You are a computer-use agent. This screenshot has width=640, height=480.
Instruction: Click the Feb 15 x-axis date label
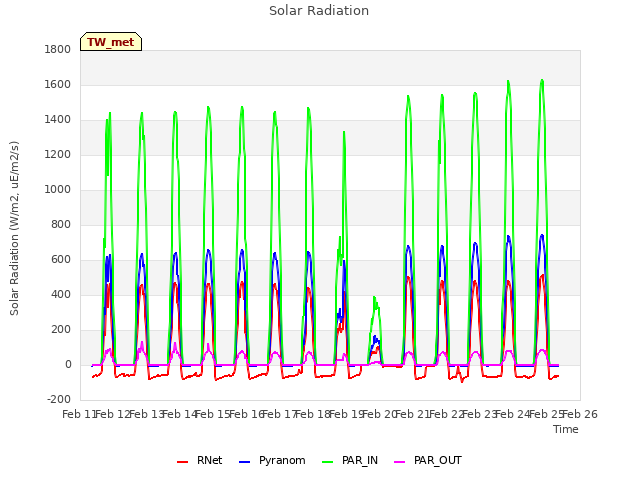point(213,414)
